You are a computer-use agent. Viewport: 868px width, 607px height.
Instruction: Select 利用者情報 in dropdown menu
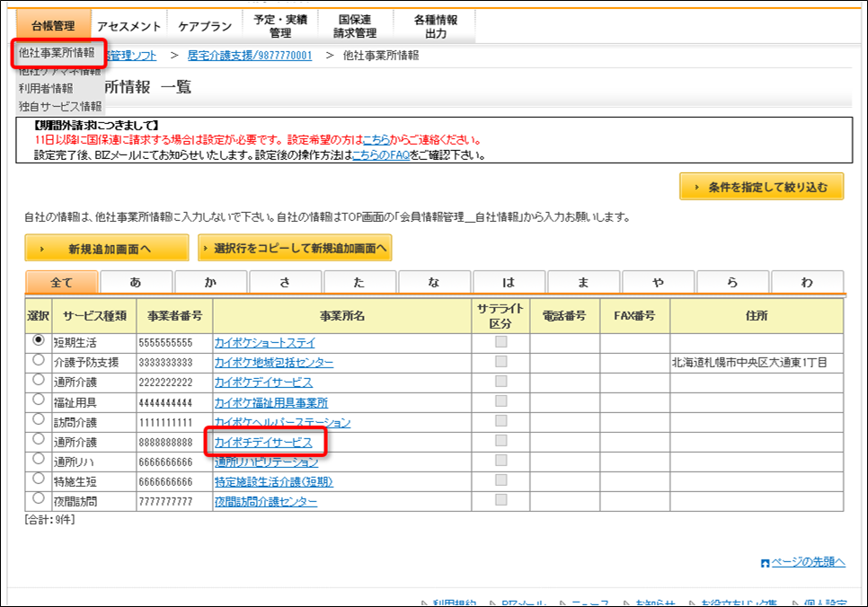pyautogui.click(x=46, y=88)
